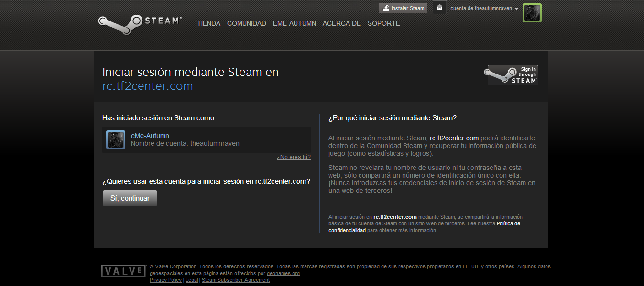This screenshot has height=286, width=644.
Task: Open the TIENDA menu
Action: tap(209, 23)
